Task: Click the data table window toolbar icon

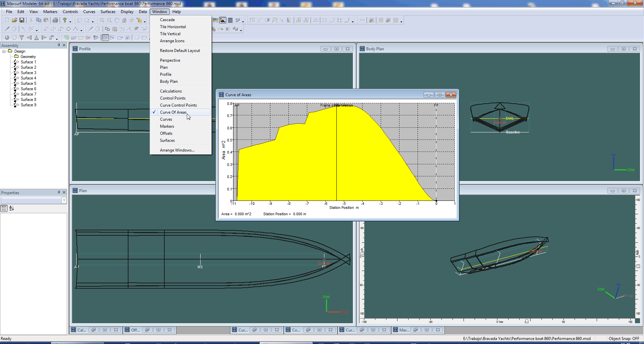Action: click(x=230, y=20)
